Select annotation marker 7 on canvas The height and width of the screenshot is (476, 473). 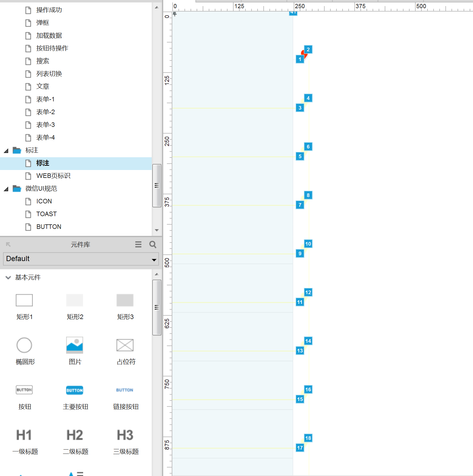tap(300, 205)
